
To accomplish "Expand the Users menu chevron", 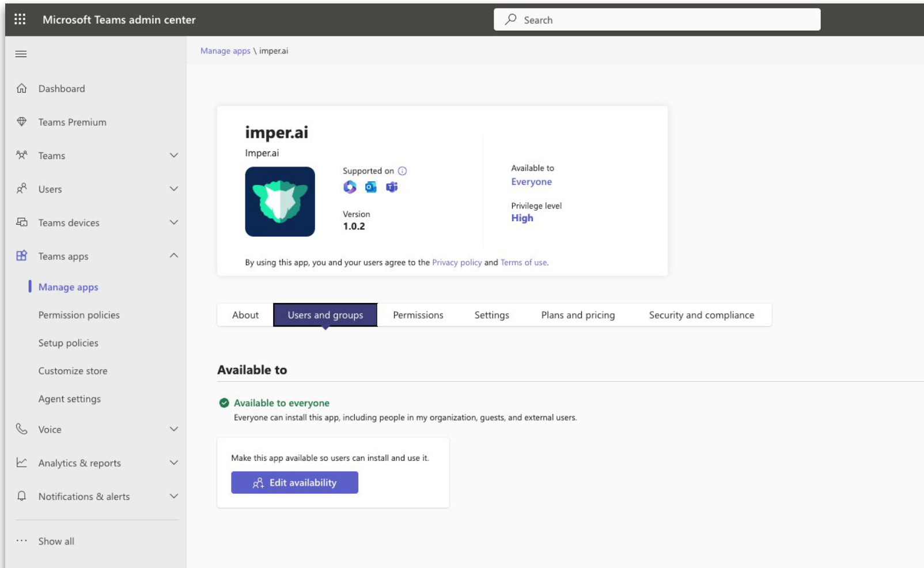I will [174, 188].
